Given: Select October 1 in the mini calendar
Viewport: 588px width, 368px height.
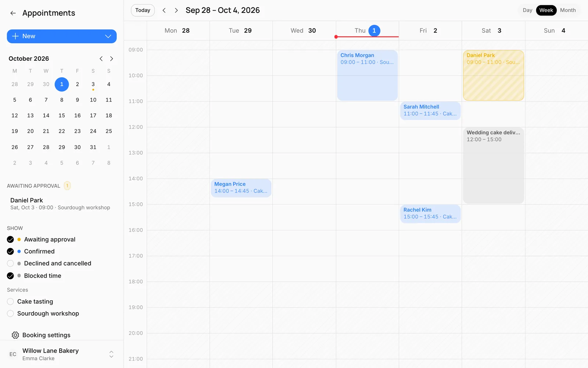Looking at the screenshot, I should pyautogui.click(x=62, y=84).
